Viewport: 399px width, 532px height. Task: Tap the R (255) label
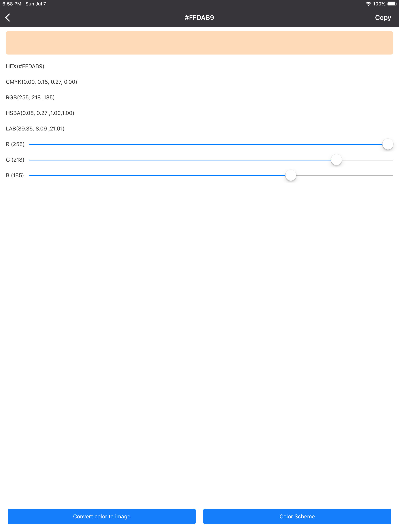click(x=15, y=144)
